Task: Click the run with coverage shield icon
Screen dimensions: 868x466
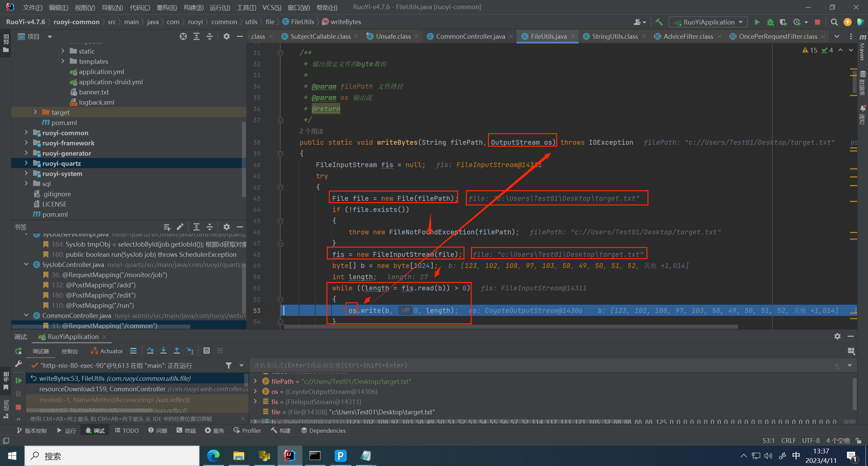Action: coord(783,22)
